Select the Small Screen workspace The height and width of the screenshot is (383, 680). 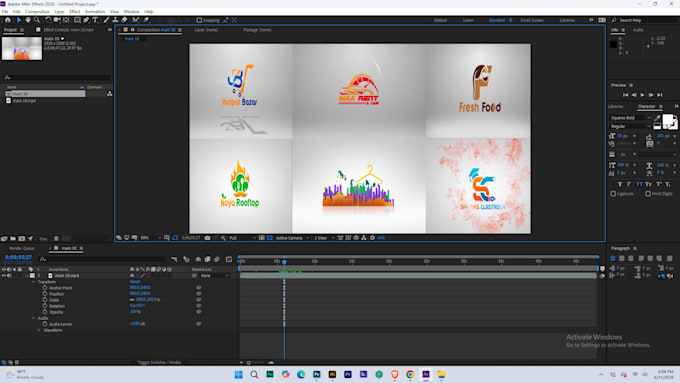pos(532,20)
